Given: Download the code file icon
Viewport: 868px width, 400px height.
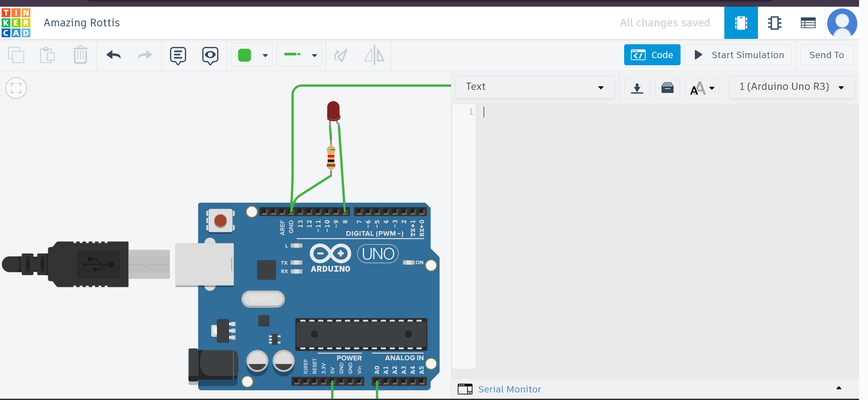Looking at the screenshot, I should point(637,88).
